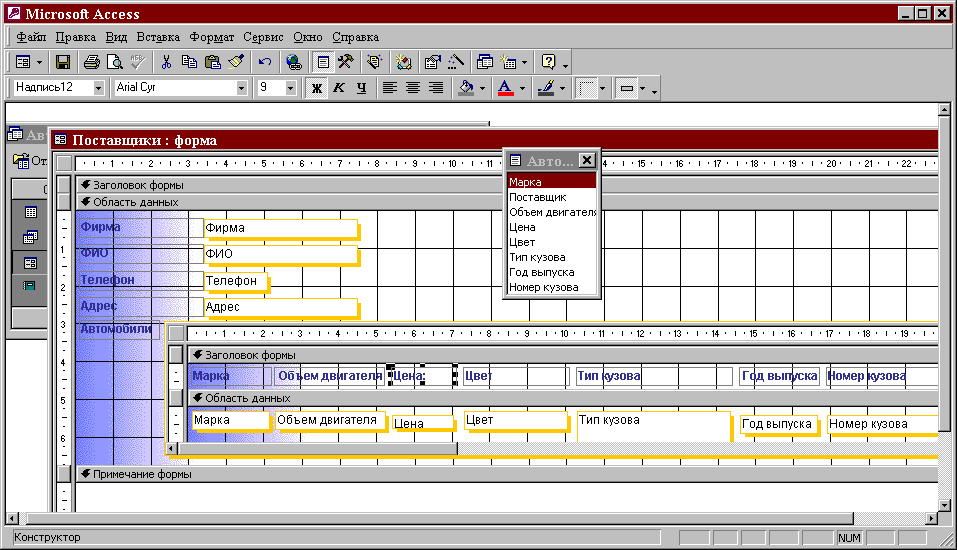Open the Окно menu
The height and width of the screenshot is (550, 957).
[x=308, y=37]
